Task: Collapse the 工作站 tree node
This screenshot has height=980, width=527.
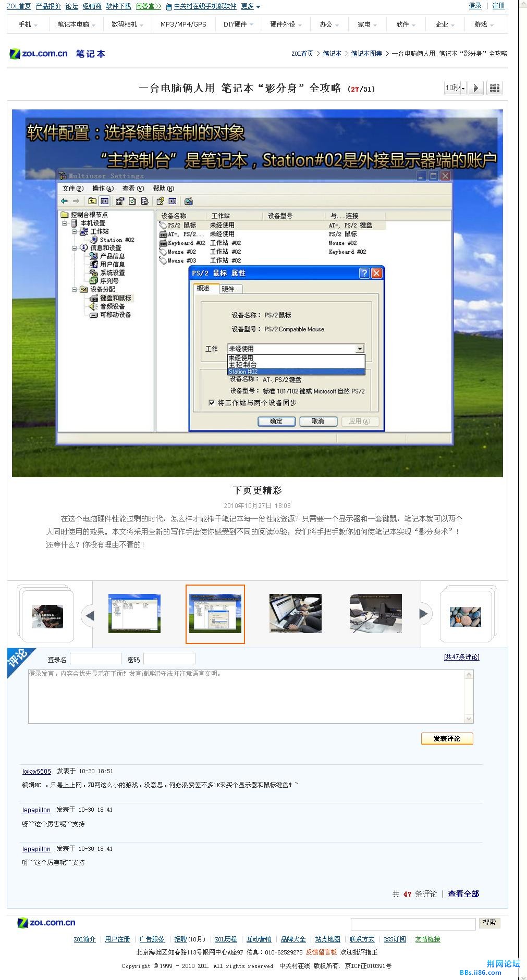Action: pos(75,231)
